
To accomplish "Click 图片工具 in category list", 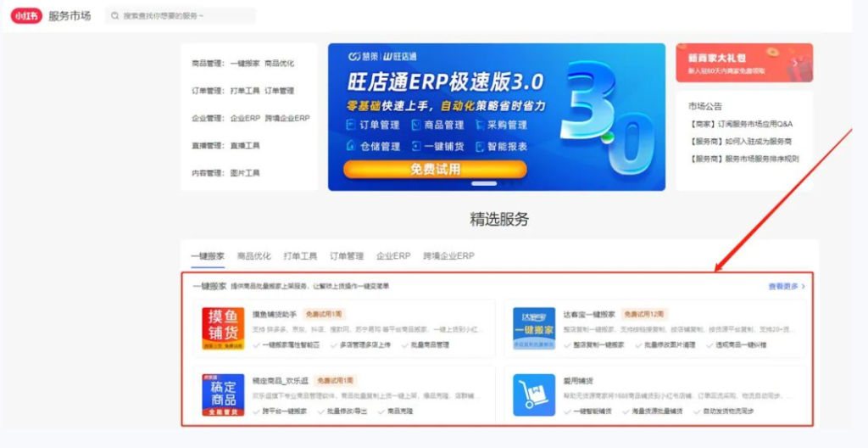I will click(245, 172).
